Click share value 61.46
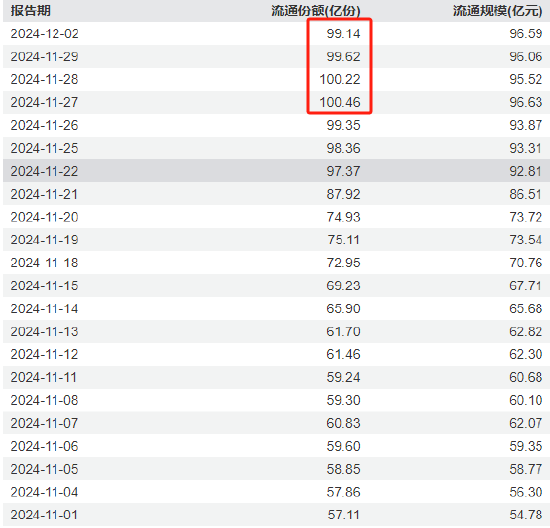The width and height of the screenshot is (550, 528). (x=343, y=354)
